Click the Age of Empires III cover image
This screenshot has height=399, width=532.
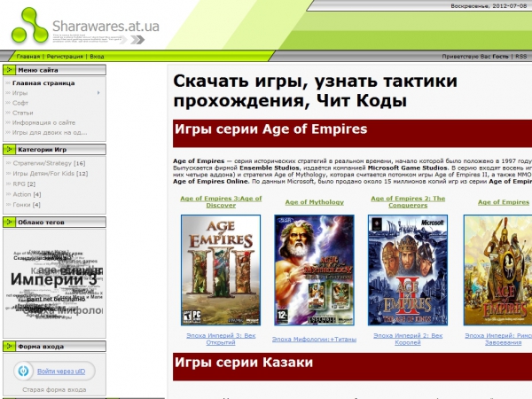pyautogui.click(x=221, y=270)
